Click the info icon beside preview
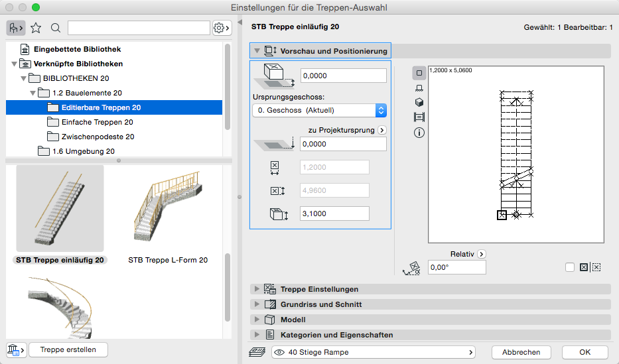619x364 pixels. [419, 133]
